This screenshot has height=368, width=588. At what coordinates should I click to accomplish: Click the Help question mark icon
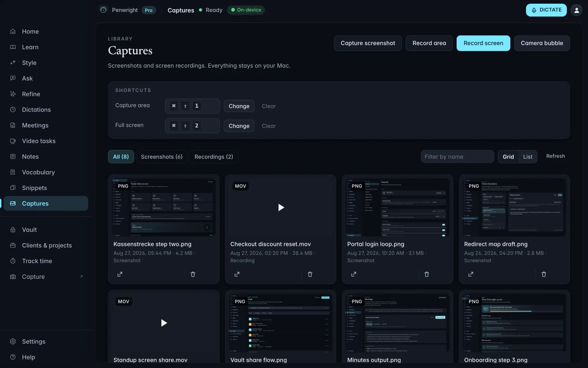[13, 357]
